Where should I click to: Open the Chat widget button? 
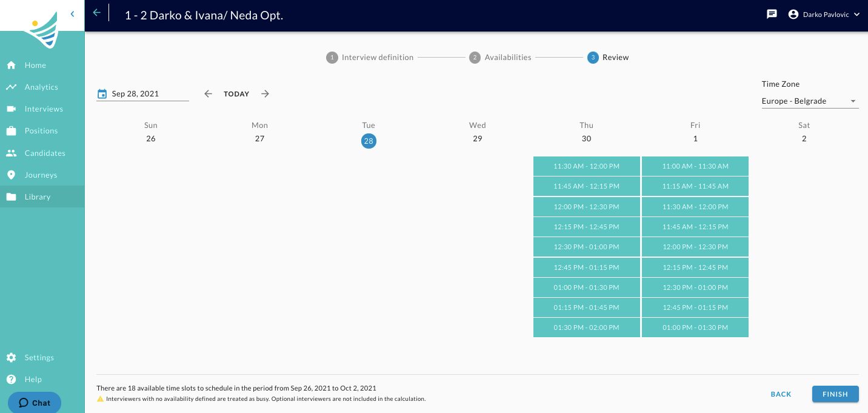click(x=35, y=403)
